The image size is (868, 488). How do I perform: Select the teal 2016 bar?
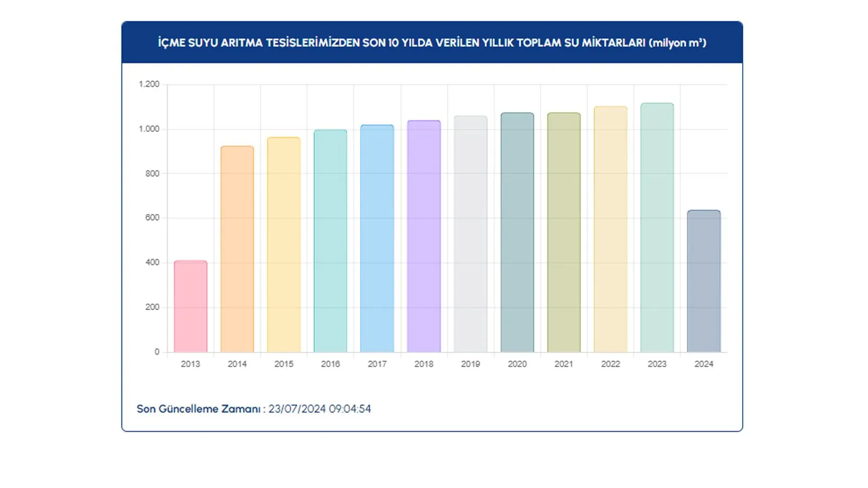(330, 241)
